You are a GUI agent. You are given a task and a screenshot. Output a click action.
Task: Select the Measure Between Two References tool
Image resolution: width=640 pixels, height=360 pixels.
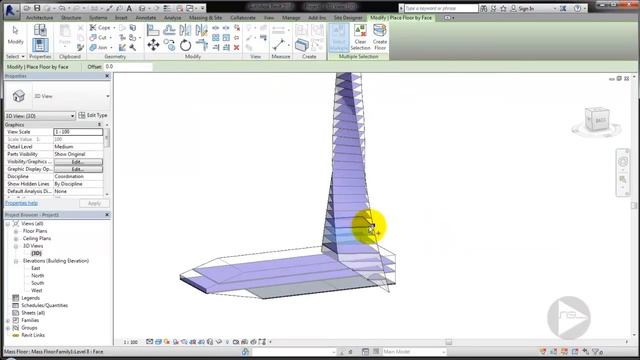pyautogui.click(x=279, y=44)
